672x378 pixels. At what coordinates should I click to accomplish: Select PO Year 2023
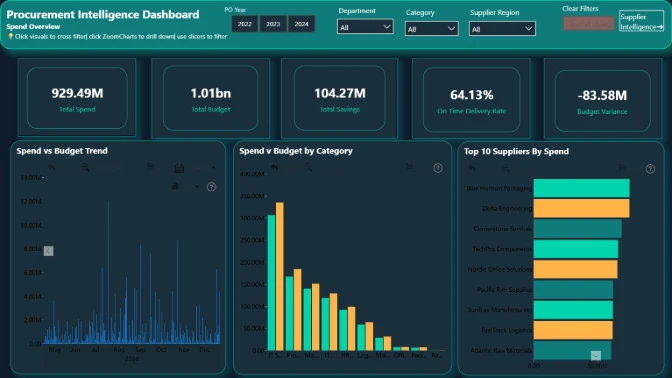(x=273, y=24)
